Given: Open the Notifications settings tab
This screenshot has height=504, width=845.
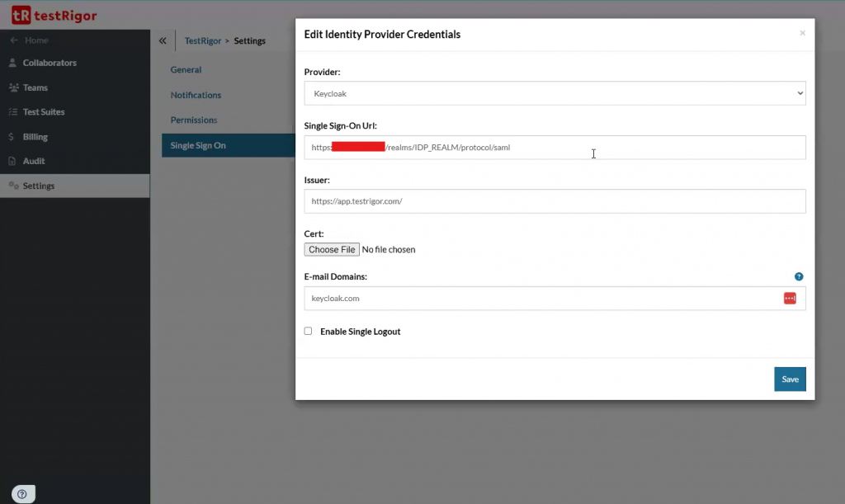Looking at the screenshot, I should coord(196,95).
